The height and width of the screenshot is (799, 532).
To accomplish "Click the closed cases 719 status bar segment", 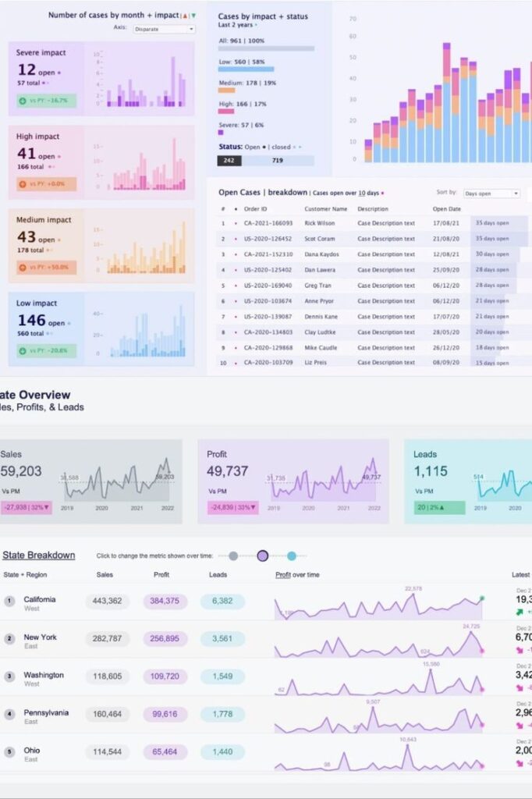I will click(x=278, y=160).
